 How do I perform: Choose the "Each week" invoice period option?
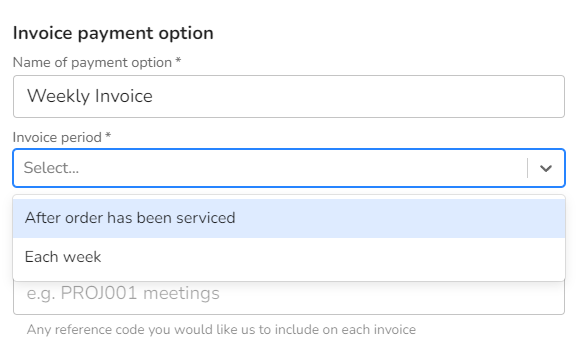click(x=289, y=257)
